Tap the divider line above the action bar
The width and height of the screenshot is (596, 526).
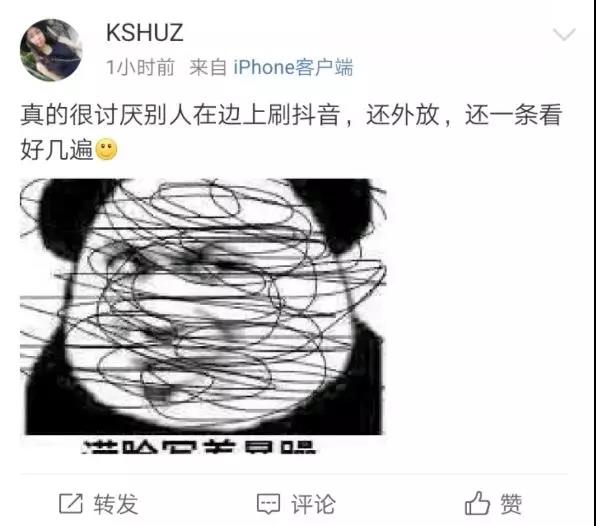[293, 474]
